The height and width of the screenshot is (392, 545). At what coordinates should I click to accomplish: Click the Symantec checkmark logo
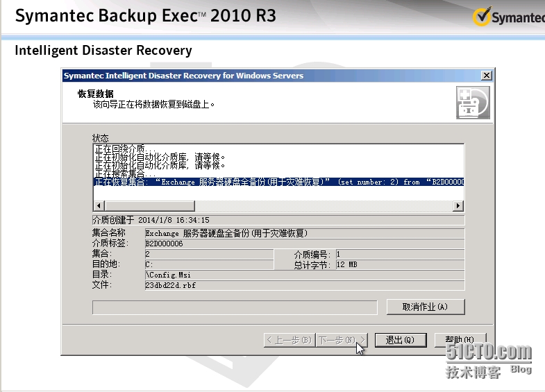click(483, 17)
